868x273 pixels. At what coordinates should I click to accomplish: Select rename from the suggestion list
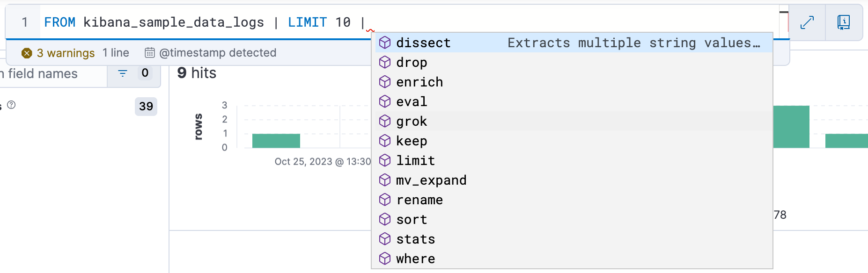click(x=572, y=200)
